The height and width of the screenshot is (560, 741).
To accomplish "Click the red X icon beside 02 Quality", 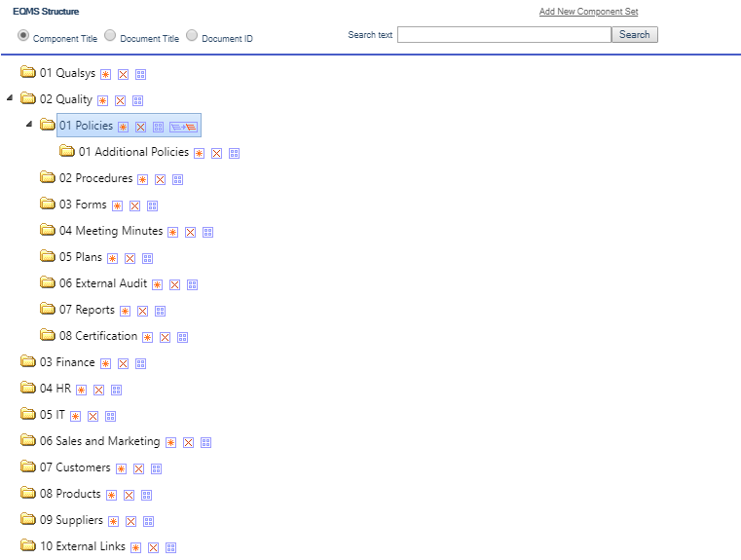I will coord(120,101).
